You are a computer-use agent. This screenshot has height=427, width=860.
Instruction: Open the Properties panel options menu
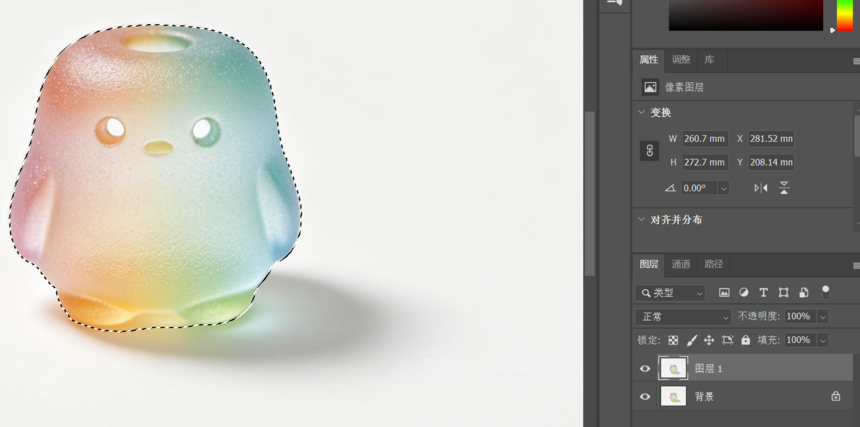click(856, 60)
